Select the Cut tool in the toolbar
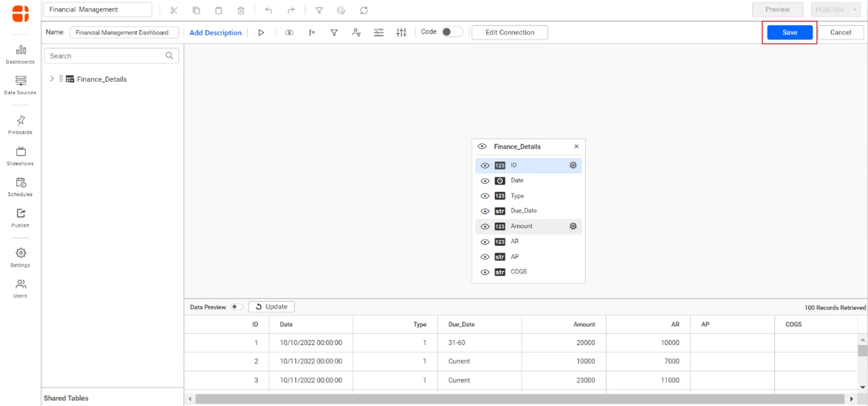 (x=173, y=10)
